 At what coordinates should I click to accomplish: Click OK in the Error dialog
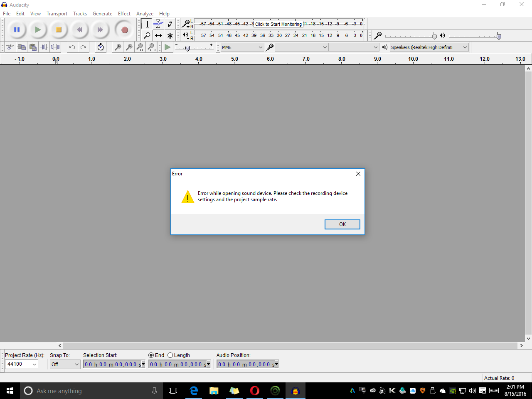pyautogui.click(x=342, y=224)
